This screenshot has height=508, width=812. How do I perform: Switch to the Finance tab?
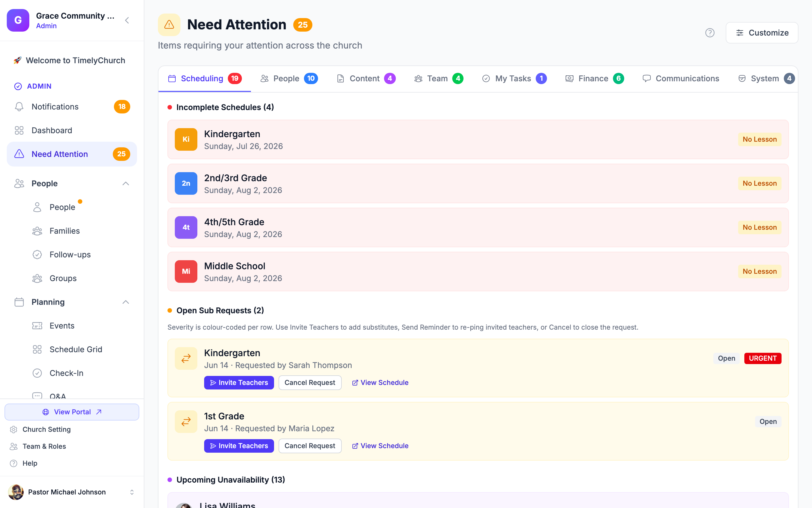click(595, 78)
